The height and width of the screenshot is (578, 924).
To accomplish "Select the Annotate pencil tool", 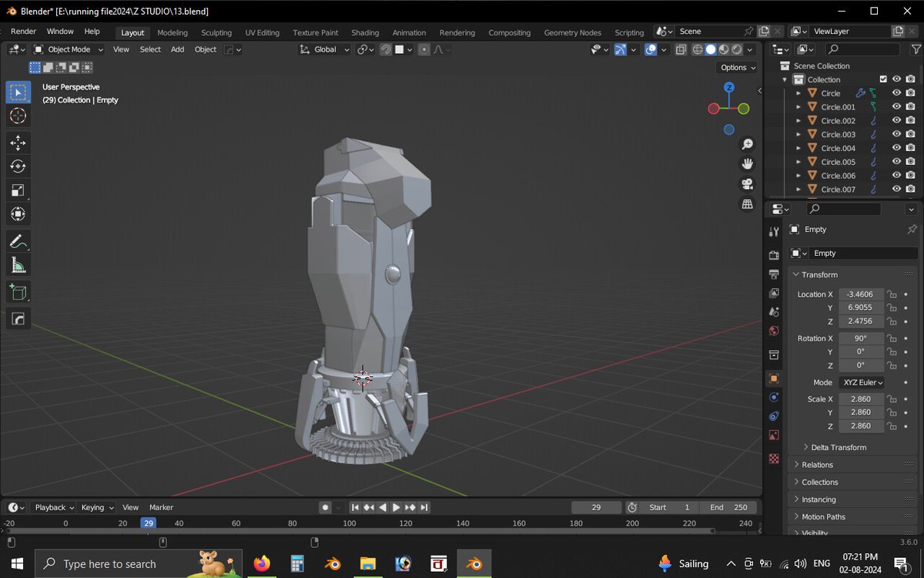I will (18, 242).
